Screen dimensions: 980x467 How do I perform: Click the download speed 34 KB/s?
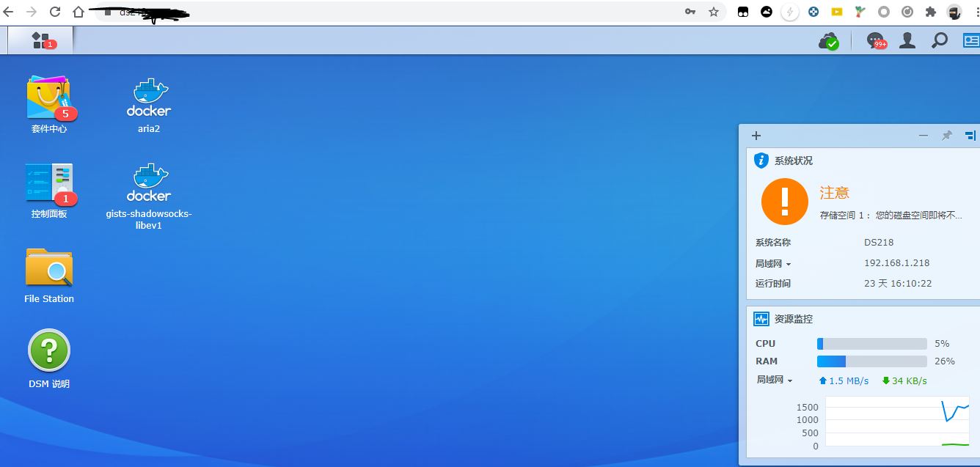point(904,380)
